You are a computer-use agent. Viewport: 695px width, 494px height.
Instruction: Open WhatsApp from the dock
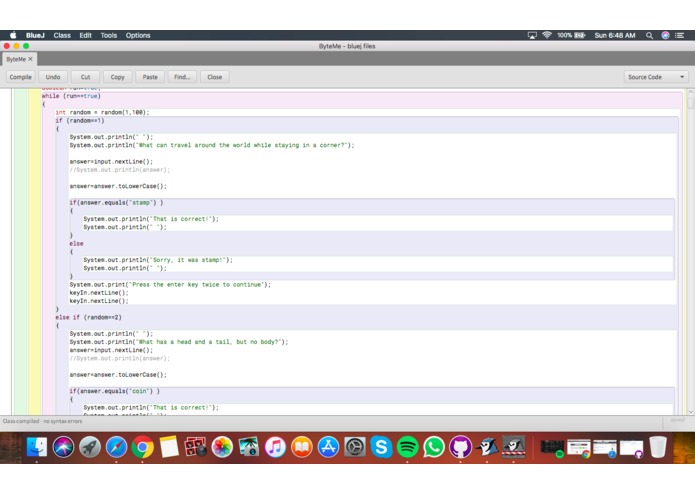[434, 447]
